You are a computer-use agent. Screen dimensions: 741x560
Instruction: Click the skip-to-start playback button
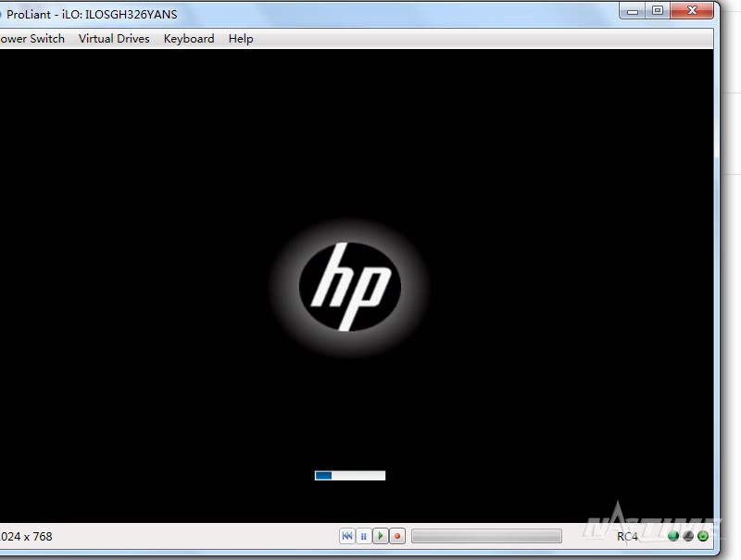(346, 536)
